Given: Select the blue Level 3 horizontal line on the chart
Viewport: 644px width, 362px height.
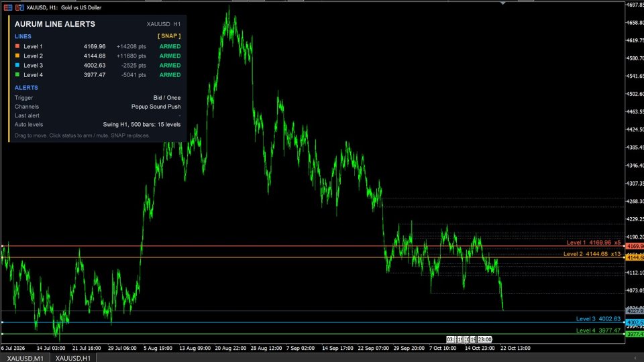Looking at the screenshot, I should (312, 322).
